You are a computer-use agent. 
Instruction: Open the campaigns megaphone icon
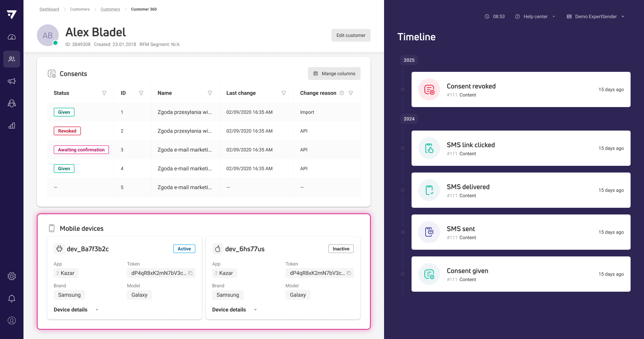click(x=12, y=81)
